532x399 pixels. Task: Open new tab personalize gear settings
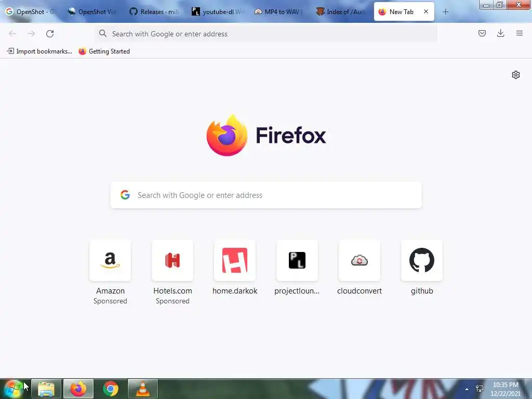point(516,75)
